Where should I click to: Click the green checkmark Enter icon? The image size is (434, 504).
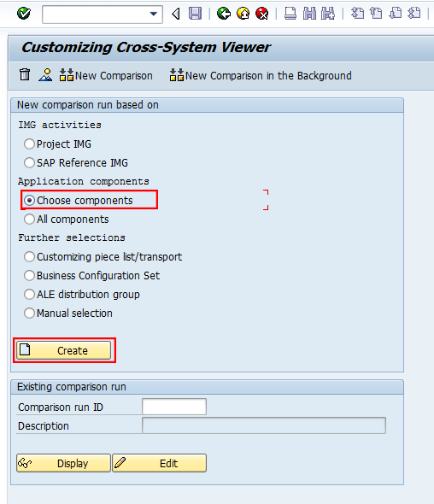coord(24,14)
